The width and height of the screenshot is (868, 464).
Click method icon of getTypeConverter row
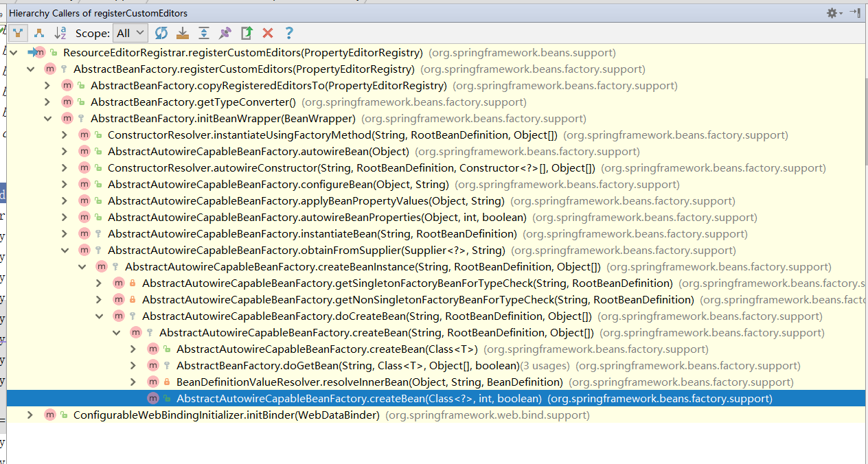[x=67, y=102]
